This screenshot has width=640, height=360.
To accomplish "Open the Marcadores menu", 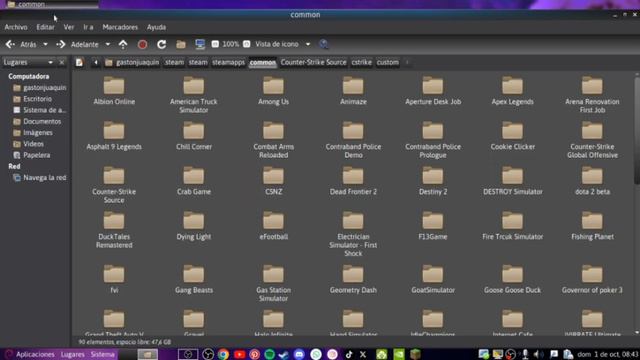I will (120, 27).
